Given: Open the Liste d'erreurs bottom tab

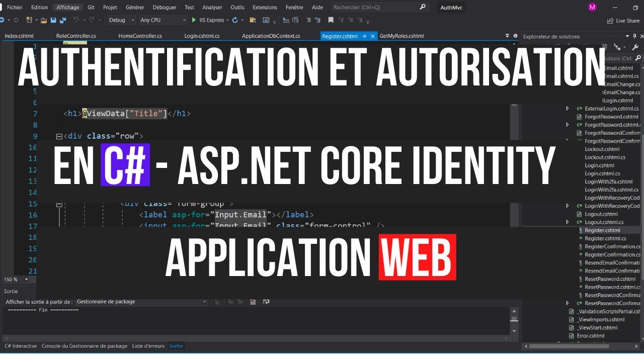Looking at the screenshot, I should [x=148, y=346].
